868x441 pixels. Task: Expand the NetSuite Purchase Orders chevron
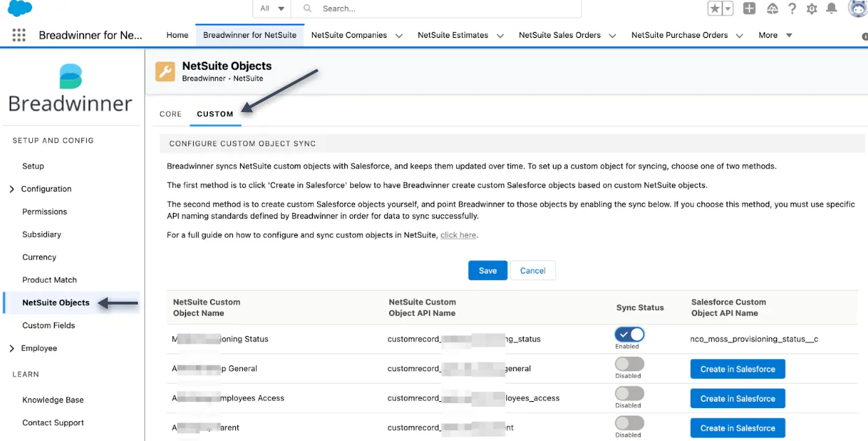click(739, 36)
